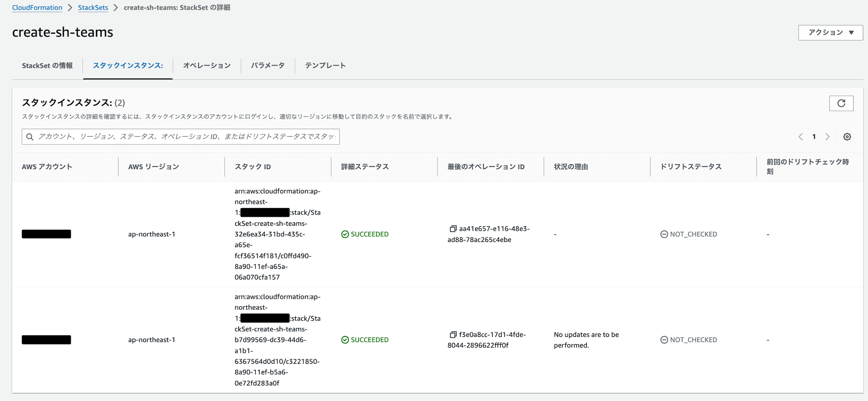Open the パラメータ tab
The width and height of the screenshot is (868, 401).
coord(268,65)
